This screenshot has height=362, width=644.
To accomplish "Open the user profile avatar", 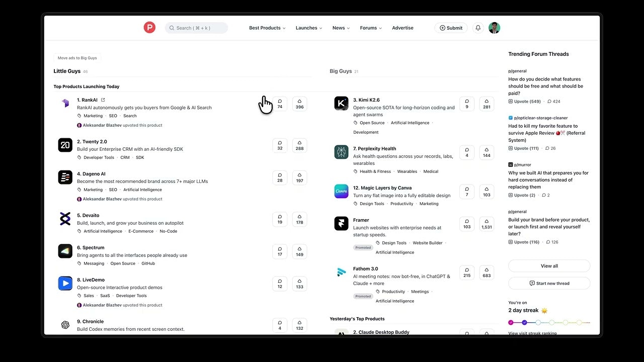I will pos(494,28).
